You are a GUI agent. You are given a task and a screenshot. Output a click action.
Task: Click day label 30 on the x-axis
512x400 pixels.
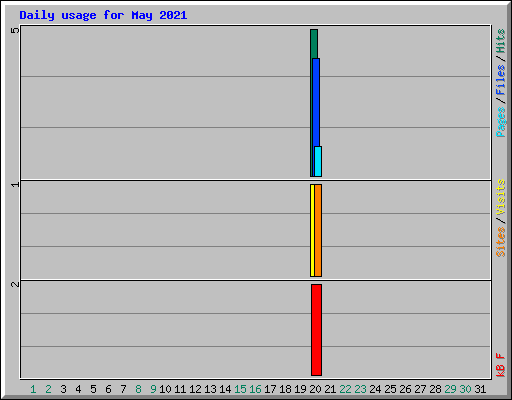point(465,389)
